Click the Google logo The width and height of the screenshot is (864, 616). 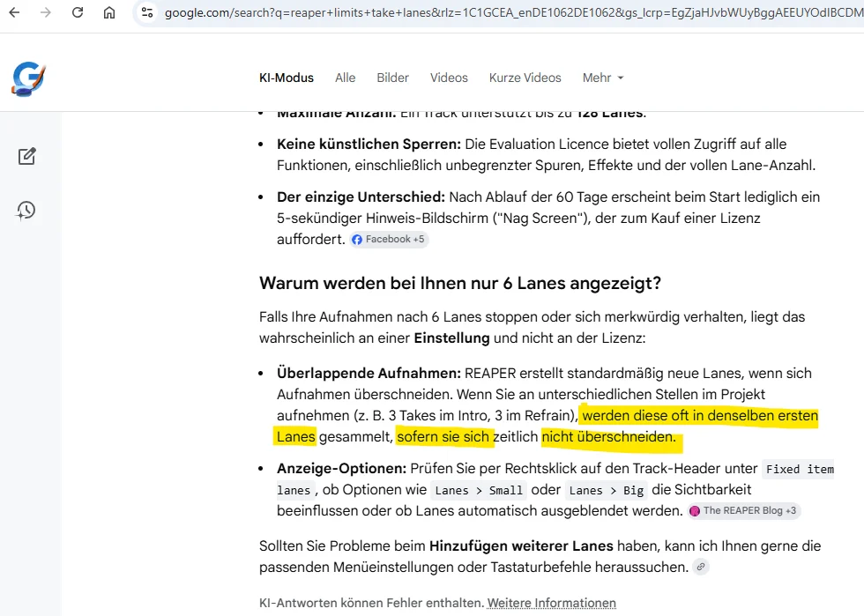point(27,78)
